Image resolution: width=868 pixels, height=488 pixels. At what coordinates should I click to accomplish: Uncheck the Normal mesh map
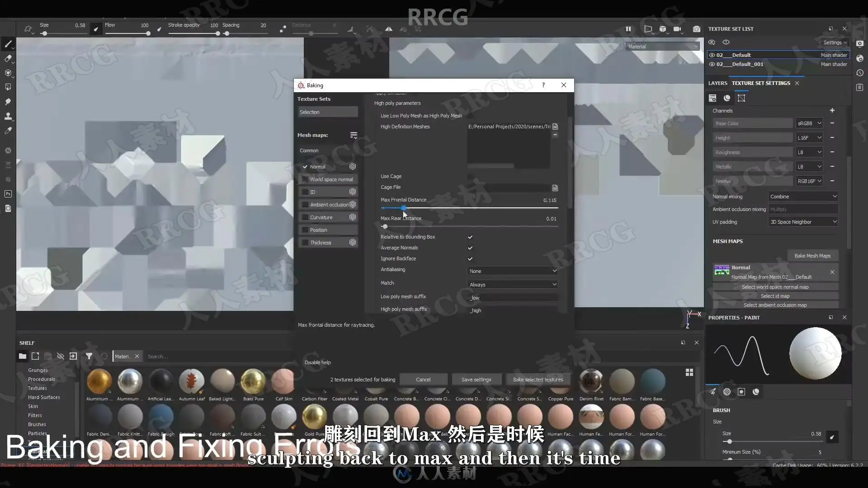pos(305,167)
